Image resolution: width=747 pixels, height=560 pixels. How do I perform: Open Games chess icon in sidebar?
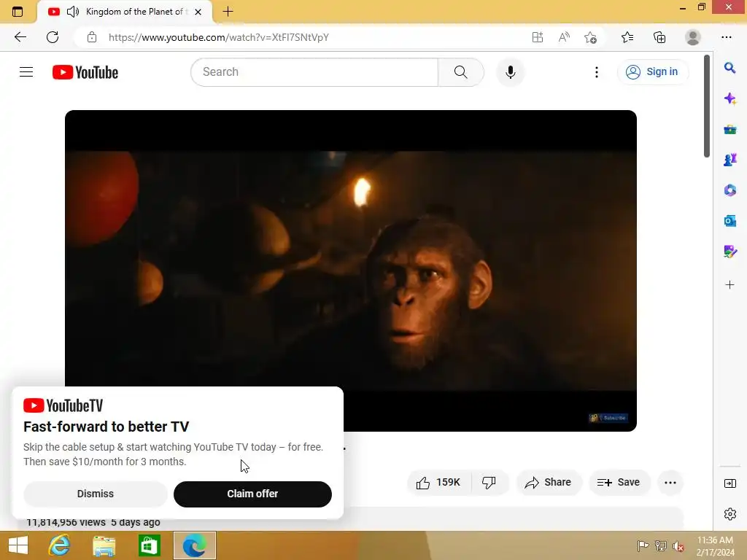(729, 160)
